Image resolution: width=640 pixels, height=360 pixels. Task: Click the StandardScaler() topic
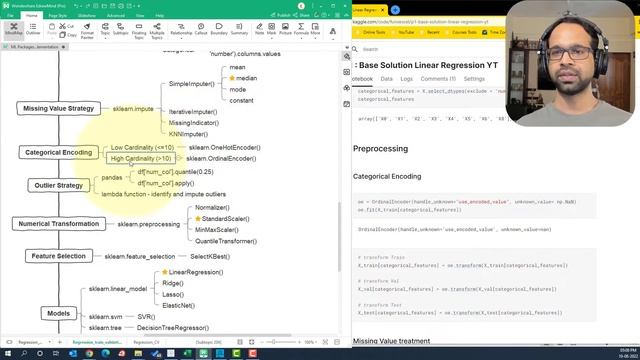click(x=222, y=219)
